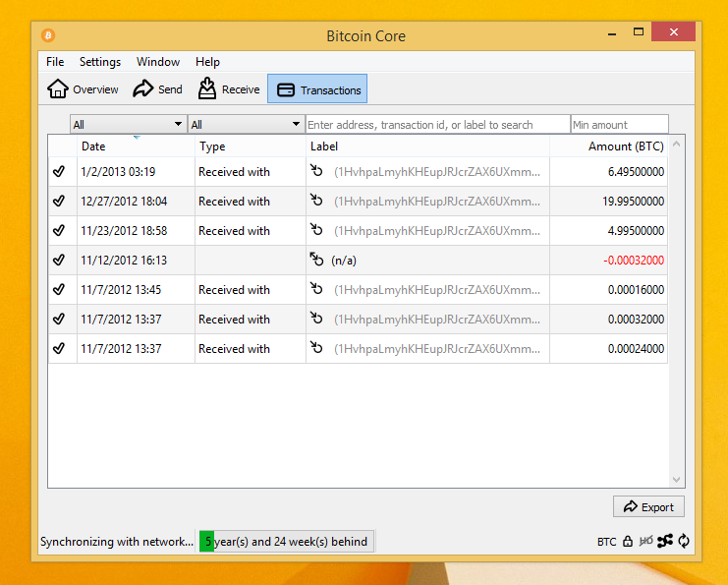Export the transaction list

(648, 507)
